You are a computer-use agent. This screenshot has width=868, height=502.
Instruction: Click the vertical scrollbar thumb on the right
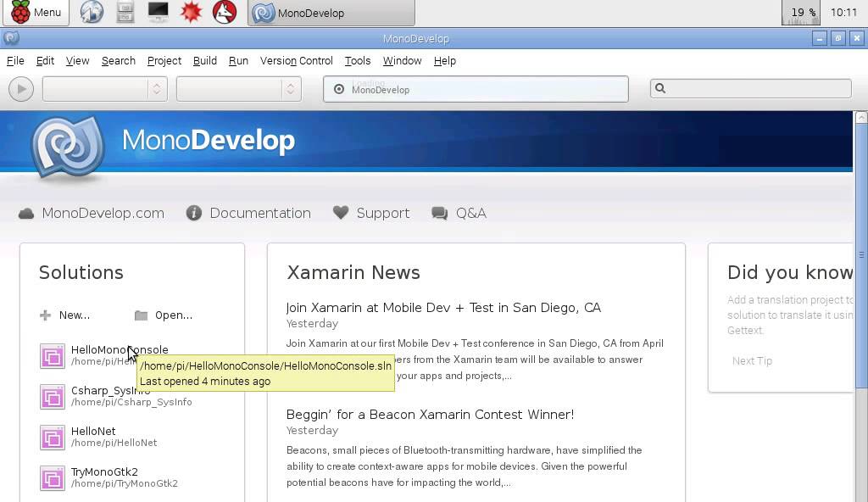(861, 255)
